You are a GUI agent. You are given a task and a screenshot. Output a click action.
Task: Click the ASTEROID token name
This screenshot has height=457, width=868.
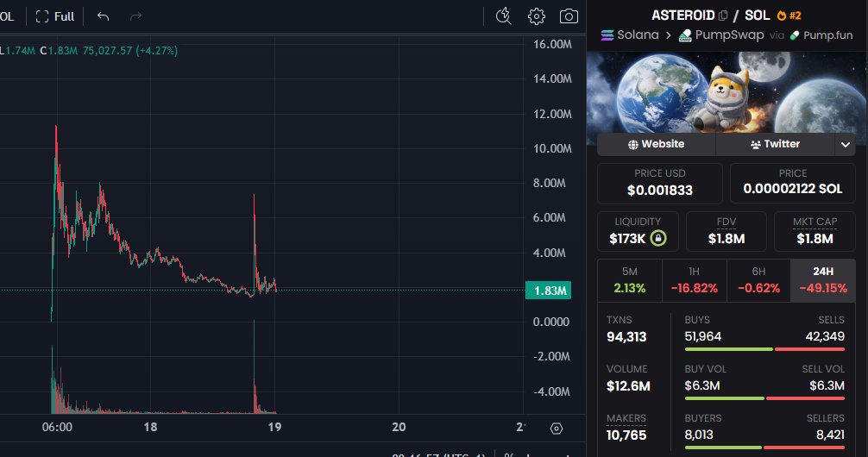(683, 16)
